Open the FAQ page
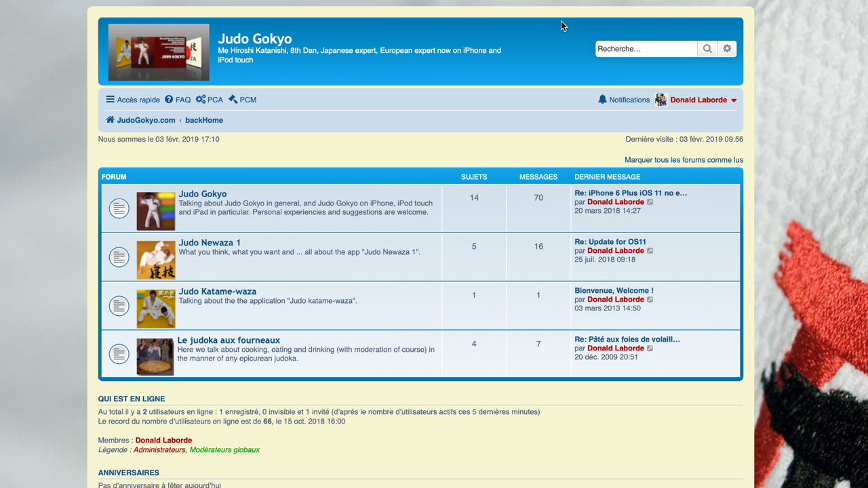 tap(178, 100)
